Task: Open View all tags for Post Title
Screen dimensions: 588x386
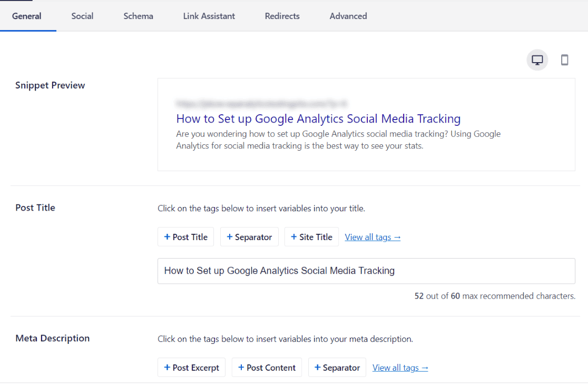Action: 373,237
